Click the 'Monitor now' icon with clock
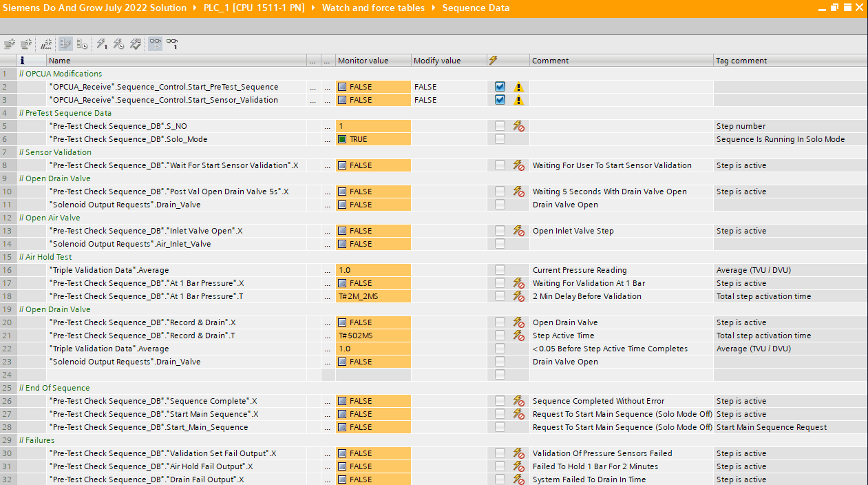Image resolution: width=868 pixels, height=485 pixels. [x=82, y=43]
